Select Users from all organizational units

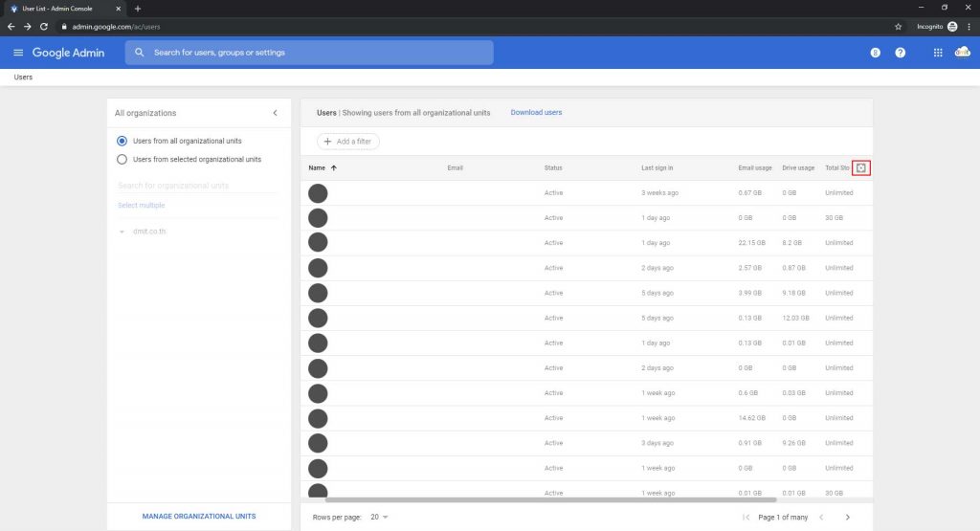point(122,142)
